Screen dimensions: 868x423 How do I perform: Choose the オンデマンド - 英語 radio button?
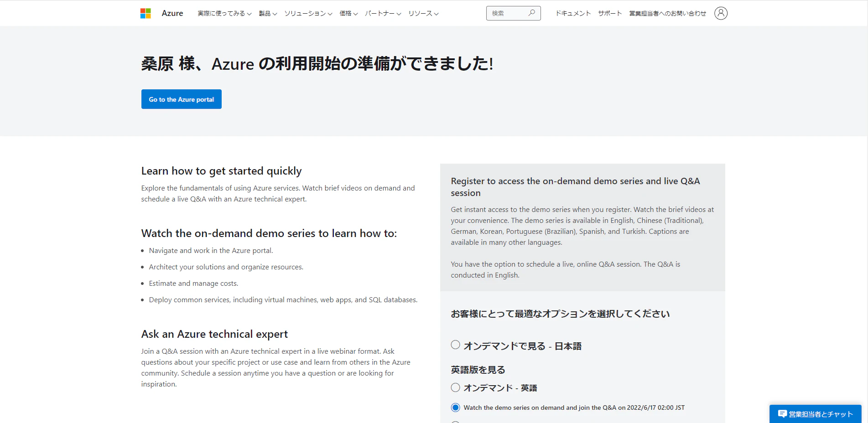[x=455, y=387]
